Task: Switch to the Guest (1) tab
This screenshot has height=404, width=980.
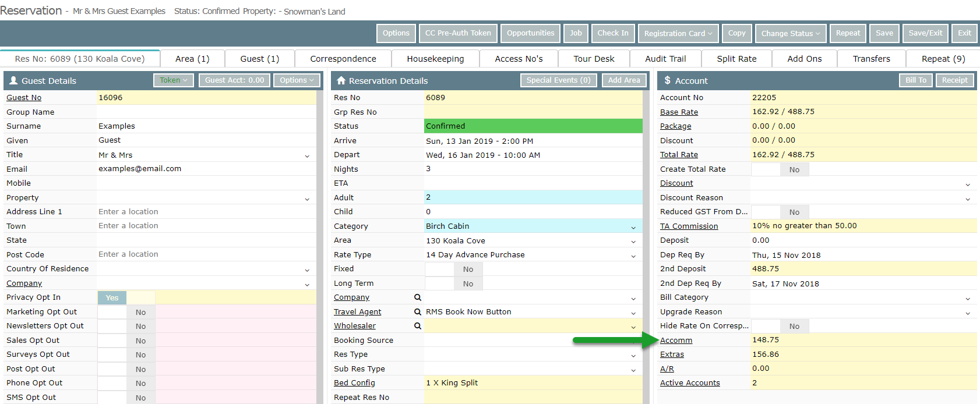Action: click(x=260, y=59)
